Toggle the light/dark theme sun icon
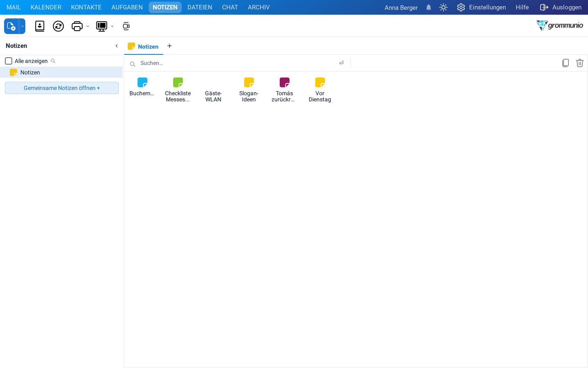This screenshot has width=588, height=368. [443, 7]
